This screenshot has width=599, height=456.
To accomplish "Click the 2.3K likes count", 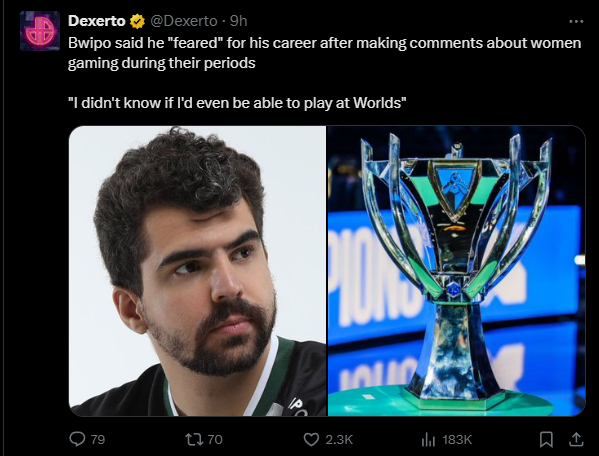I will 339,440.
